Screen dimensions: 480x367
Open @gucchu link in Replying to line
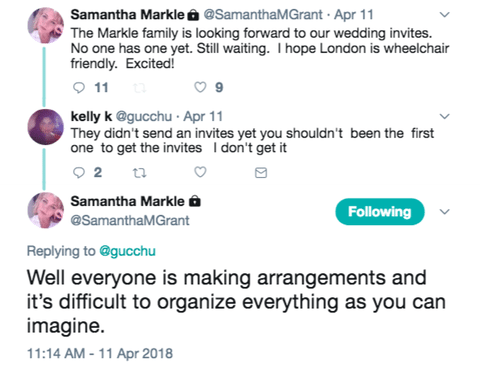coord(128,251)
